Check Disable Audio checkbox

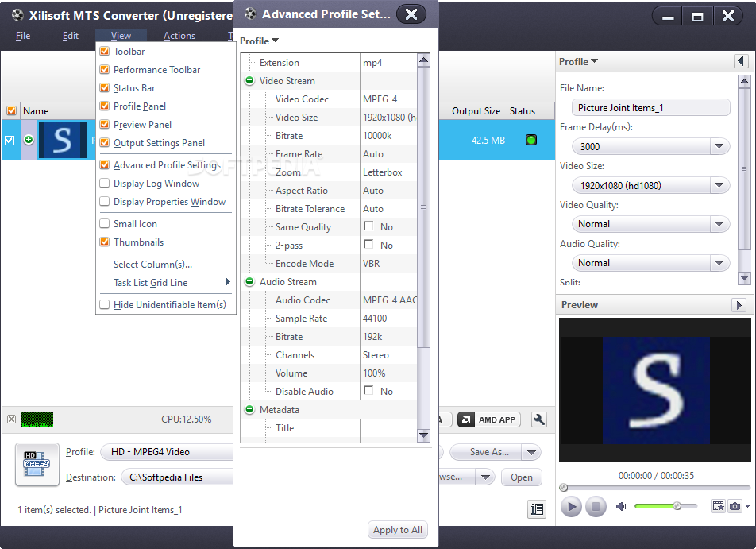click(368, 390)
